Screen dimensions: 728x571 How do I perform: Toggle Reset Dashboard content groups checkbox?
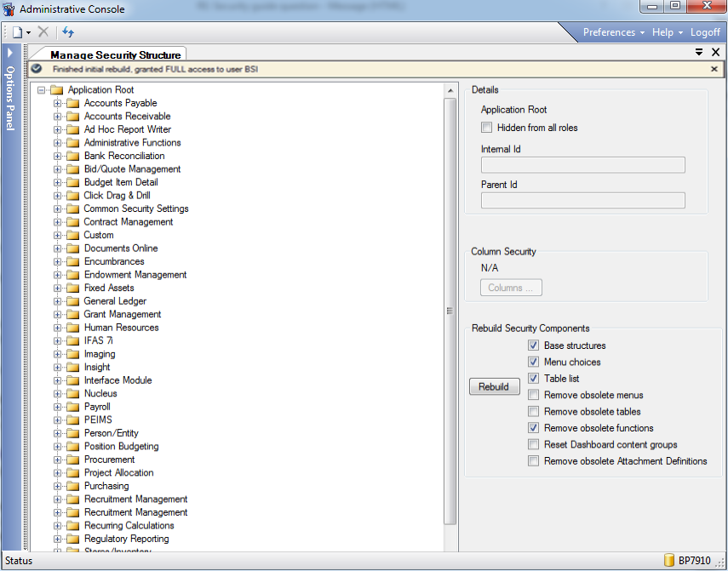click(x=533, y=445)
